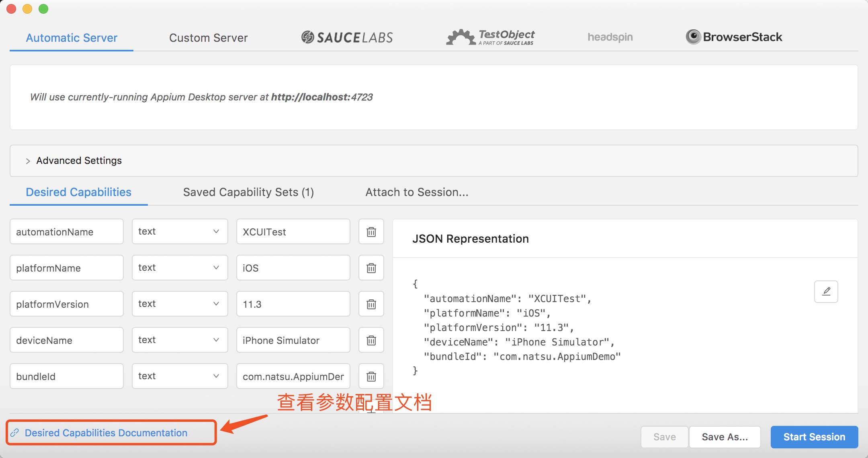This screenshot has width=868, height=458.
Task: Open type dropdown for deviceName
Action: (180, 340)
